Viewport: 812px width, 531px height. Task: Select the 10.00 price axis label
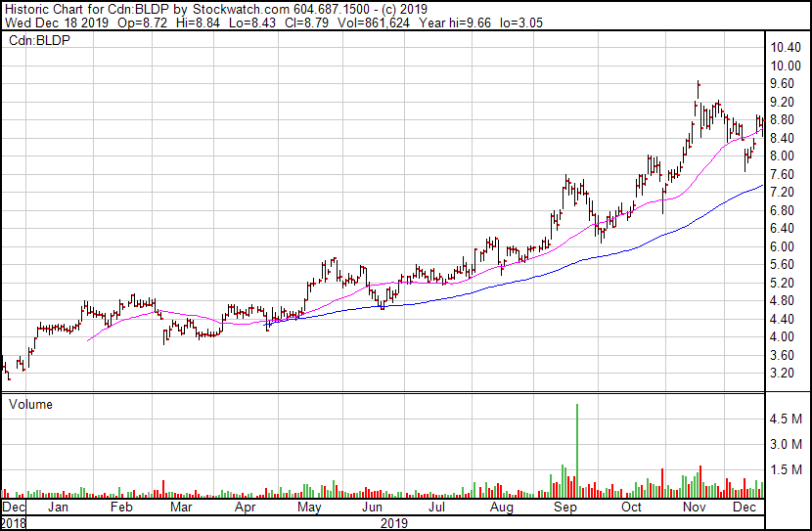(786, 66)
